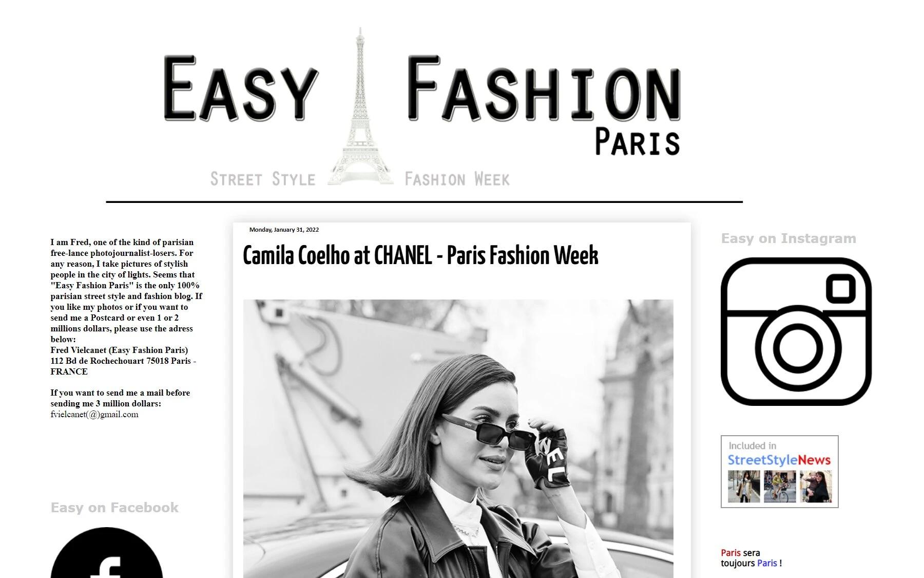Select the last thumbnail in the StreetStyleNews badge
This screenshot has width=924, height=578.
point(816,486)
